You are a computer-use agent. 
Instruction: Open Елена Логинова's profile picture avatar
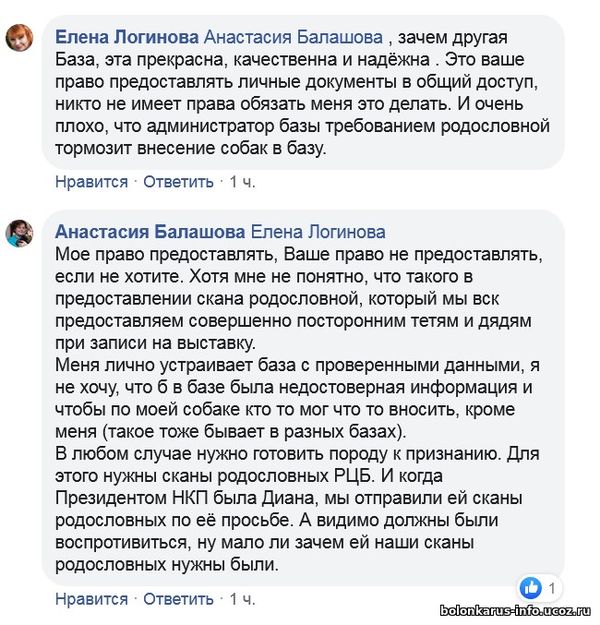coord(19,37)
